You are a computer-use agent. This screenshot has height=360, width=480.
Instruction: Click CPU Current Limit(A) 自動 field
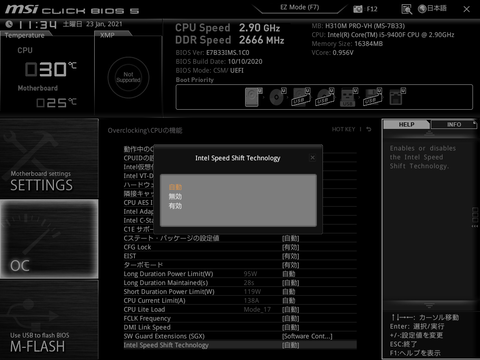pyautogui.click(x=289, y=301)
